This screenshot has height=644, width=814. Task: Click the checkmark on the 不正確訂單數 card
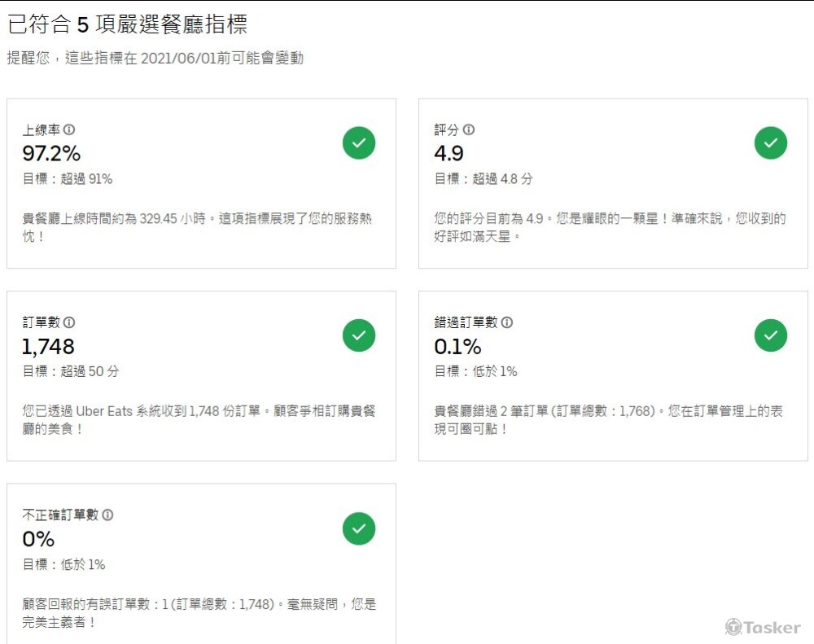pyautogui.click(x=359, y=528)
